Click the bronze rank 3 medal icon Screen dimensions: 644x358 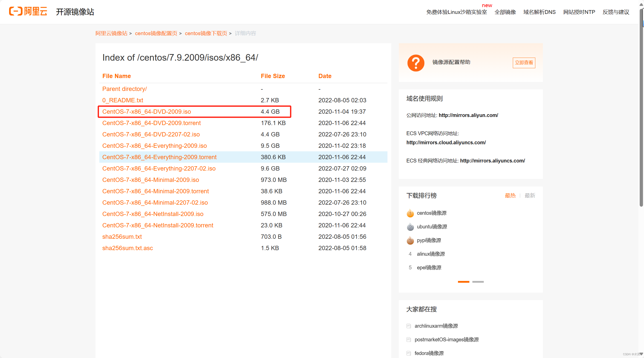[410, 241]
